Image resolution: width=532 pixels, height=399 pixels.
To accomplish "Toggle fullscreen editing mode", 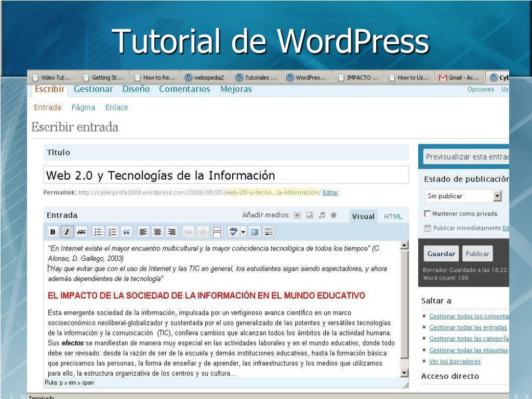I will pos(254,232).
